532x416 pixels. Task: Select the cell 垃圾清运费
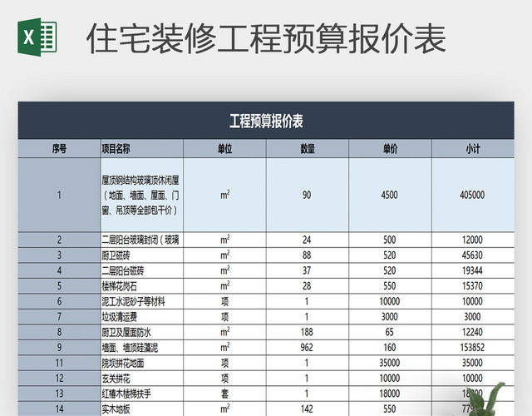pos(142,317)
